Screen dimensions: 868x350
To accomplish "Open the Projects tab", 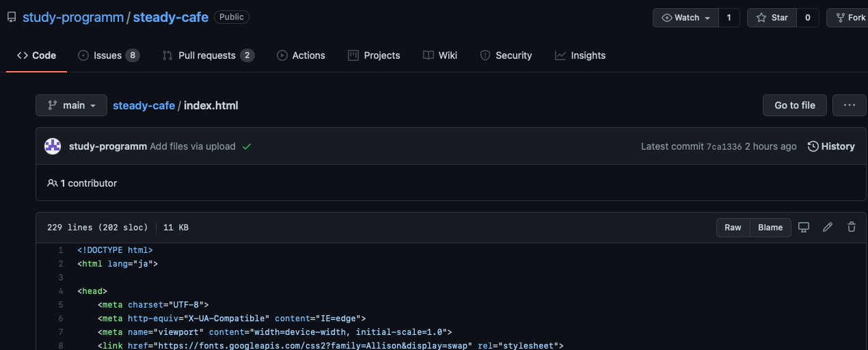I will click(374, 55).
